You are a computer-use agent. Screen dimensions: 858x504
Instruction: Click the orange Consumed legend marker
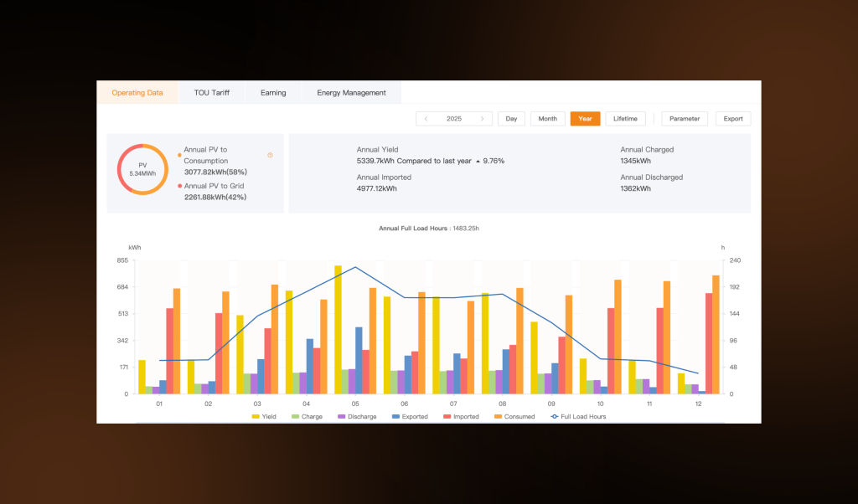(499, 416)
